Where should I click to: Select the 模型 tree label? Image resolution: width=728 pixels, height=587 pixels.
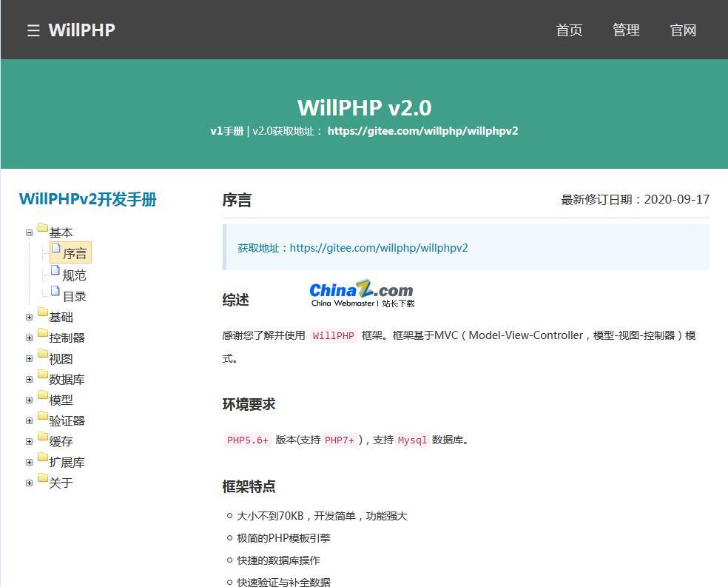[61, 400]
